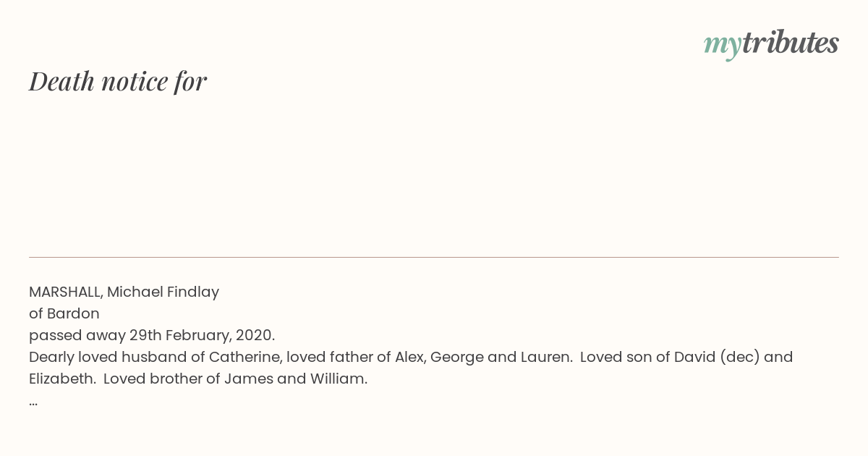This screenshot has height=456, width=868.
Task: Click the "of Bardon" line
Action: pyautogui.click(x=64, y=313)
